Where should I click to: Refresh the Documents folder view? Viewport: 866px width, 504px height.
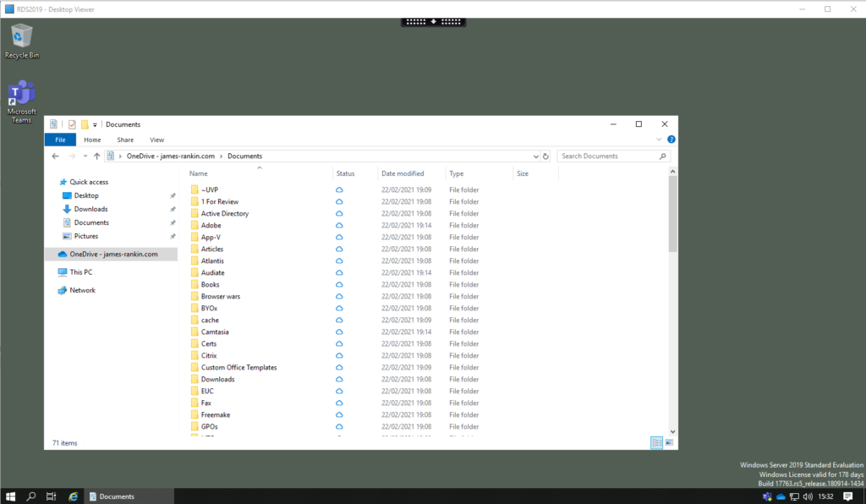545,156
